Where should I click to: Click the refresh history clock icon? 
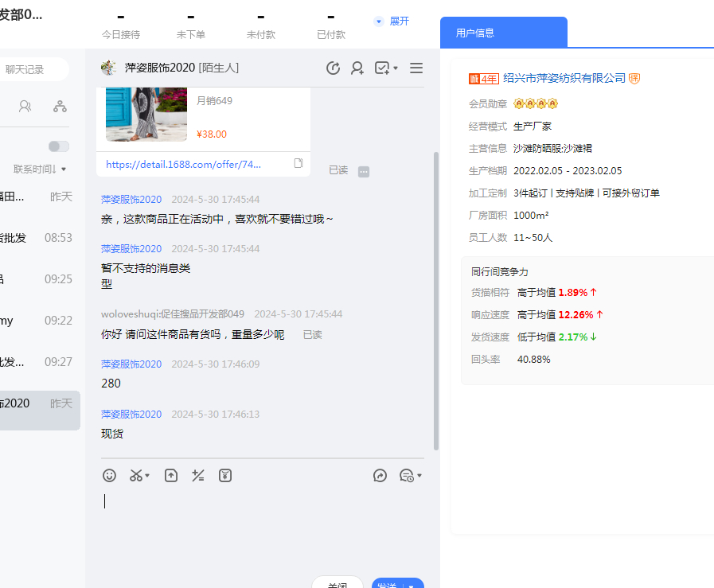point(334,68)
